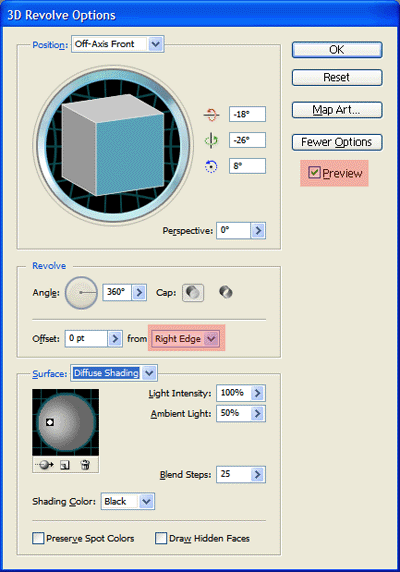Click the Delete Light trash icon
Viewport: 400px width, 572px height.
85,465
